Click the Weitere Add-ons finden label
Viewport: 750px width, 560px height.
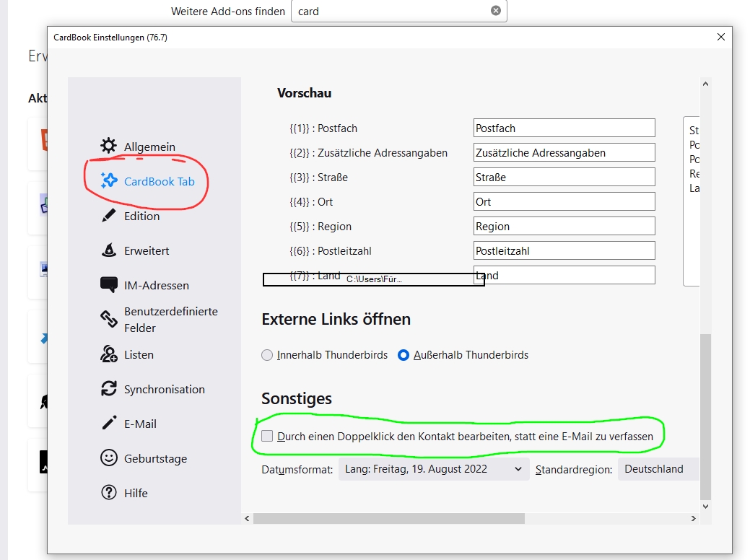coord(228,11)
